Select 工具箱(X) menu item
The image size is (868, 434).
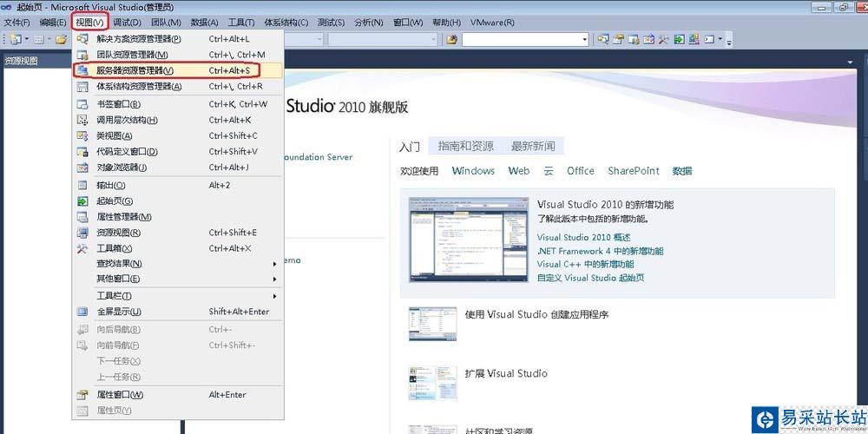178,248
